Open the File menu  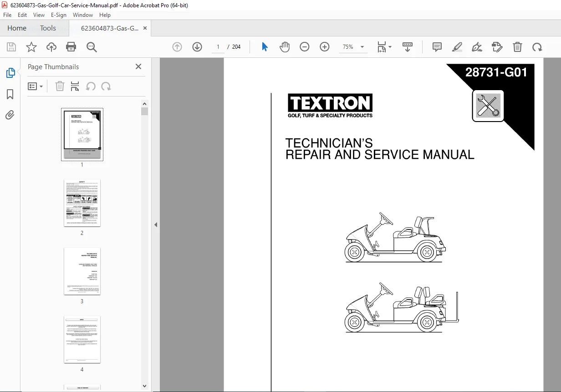click(x=7, y=15)
